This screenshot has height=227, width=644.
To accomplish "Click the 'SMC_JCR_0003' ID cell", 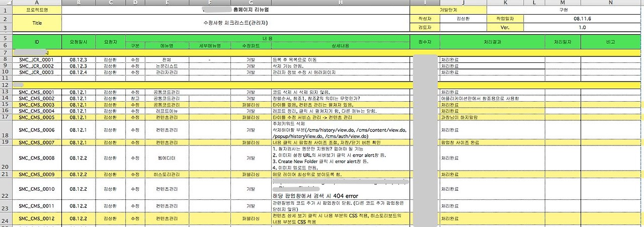I will coord(37,72).
